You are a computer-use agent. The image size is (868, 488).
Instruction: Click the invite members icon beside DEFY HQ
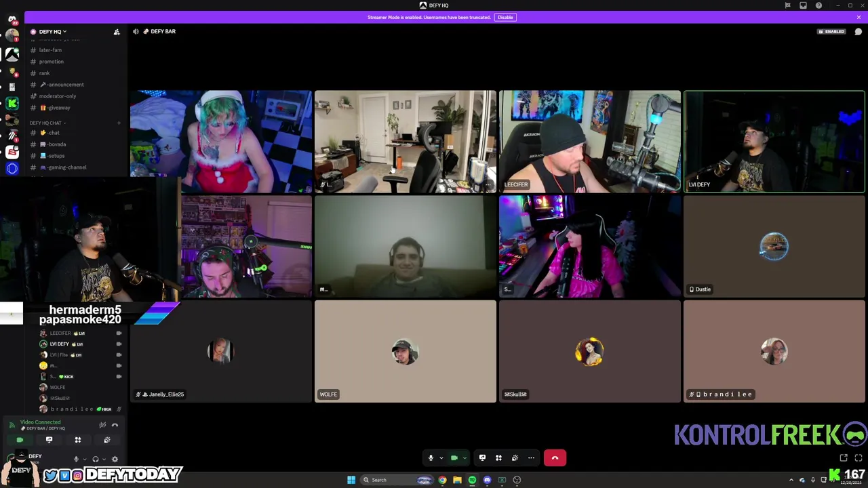pyautogui.click(x=117, y=32)
